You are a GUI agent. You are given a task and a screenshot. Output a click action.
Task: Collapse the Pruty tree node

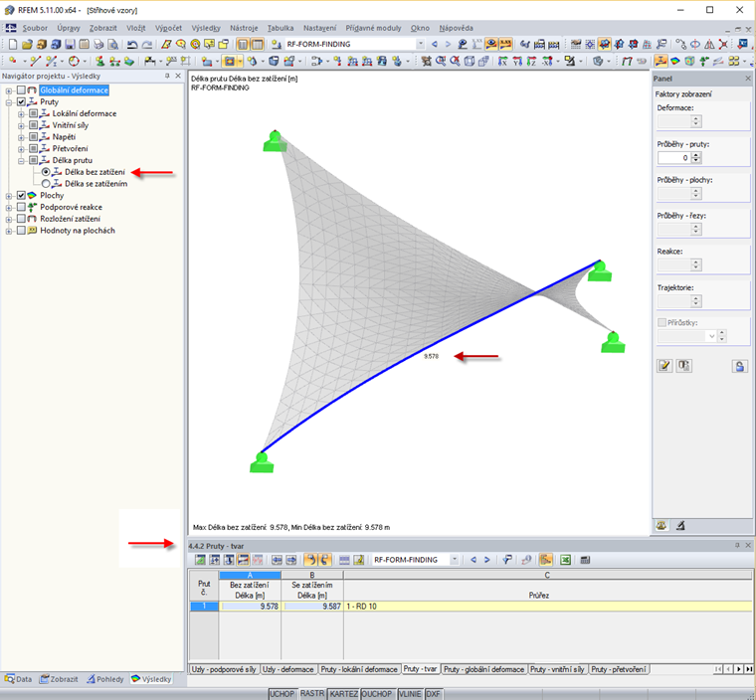pos(9,102)
